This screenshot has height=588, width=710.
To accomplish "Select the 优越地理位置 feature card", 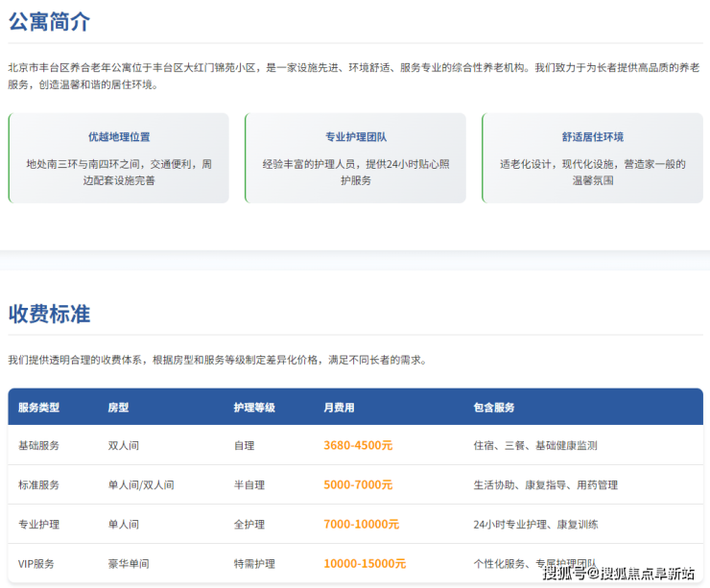I will [119, 157].
